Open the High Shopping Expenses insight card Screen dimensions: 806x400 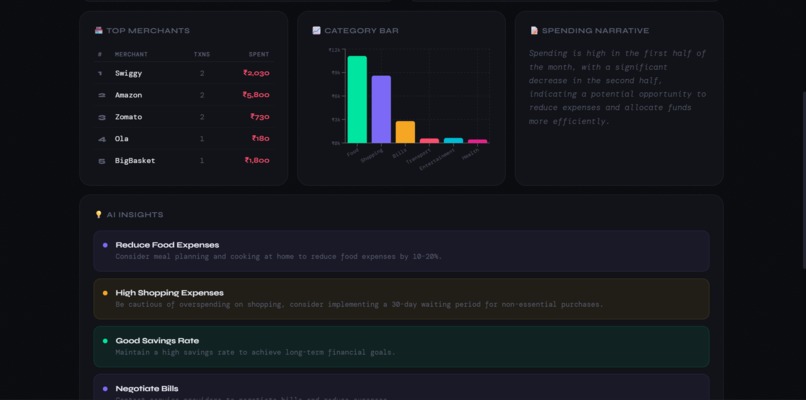(x=401, y=299)
